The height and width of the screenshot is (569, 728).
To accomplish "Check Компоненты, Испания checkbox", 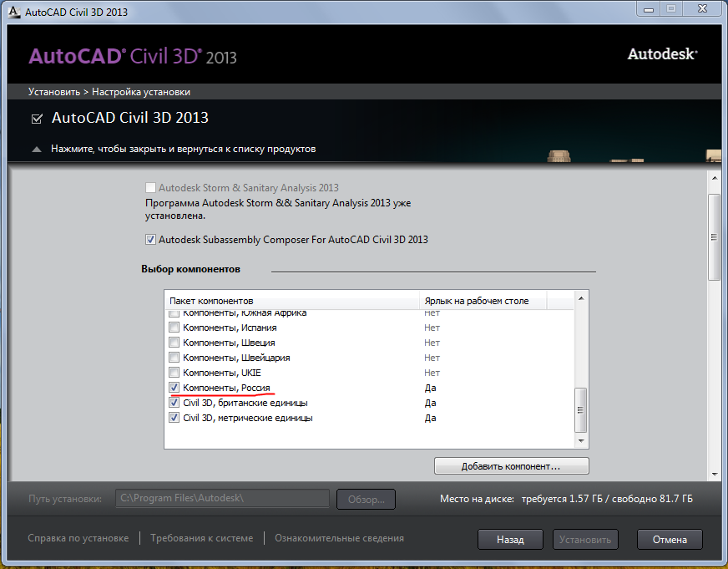I will click(174, 328).
